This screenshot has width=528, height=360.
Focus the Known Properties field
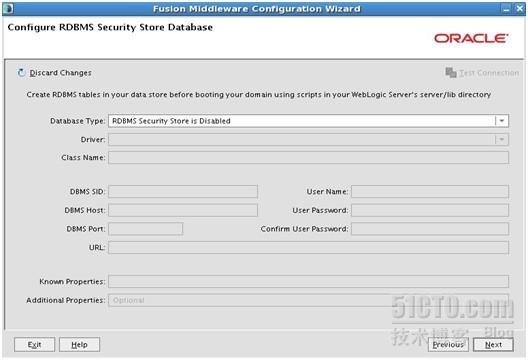308,282
